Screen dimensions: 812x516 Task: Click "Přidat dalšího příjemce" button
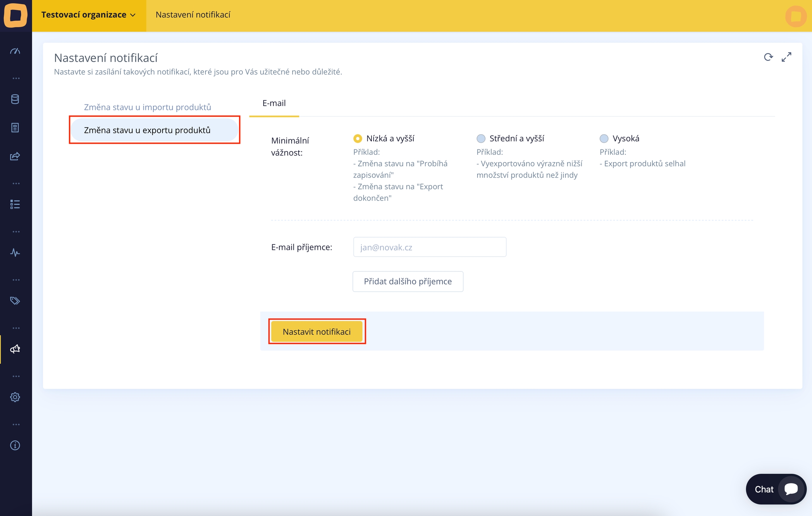(x=408, y=282)
